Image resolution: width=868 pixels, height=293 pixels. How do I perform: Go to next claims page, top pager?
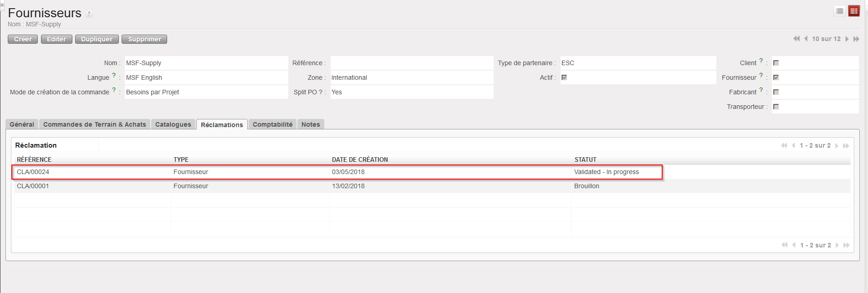click(x=837, y=145)
